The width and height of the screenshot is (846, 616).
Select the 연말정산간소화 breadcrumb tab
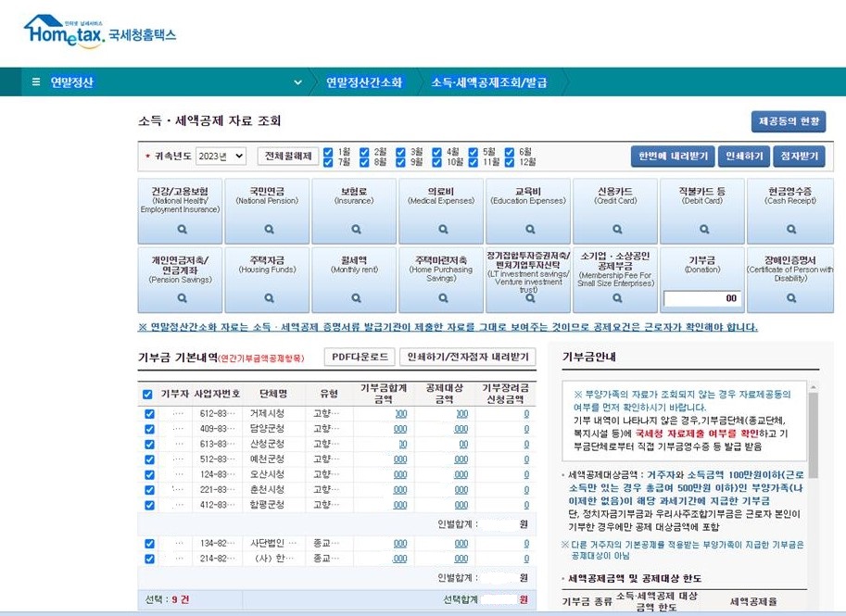click(x=364, y=82)
